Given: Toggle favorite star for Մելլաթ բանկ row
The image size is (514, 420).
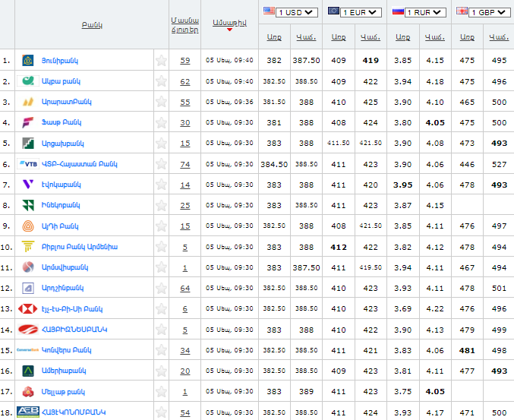Looking at the screenshot, I should pos(161,392).
